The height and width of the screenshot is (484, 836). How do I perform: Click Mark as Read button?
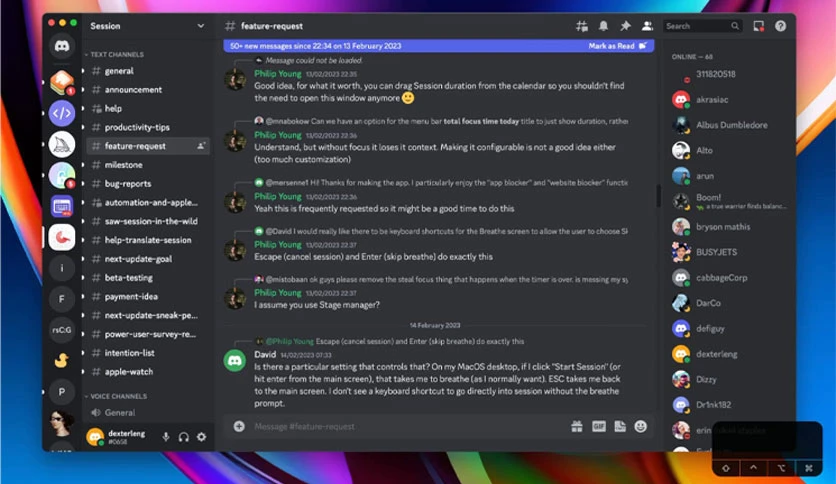(x=617, y=46)
